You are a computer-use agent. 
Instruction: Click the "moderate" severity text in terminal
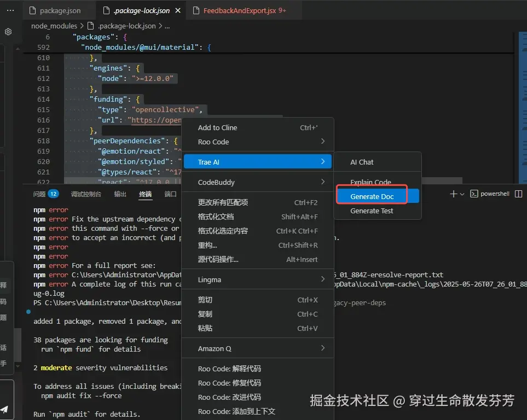pyautogui.click(x=56, y=367)
